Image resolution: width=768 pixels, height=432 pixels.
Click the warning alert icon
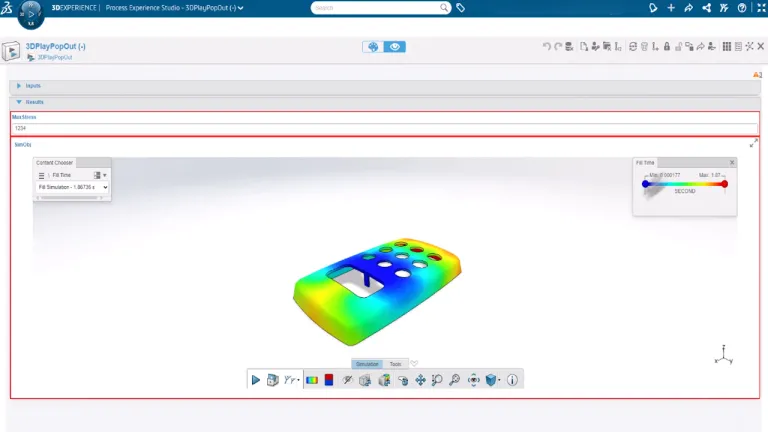757,75
